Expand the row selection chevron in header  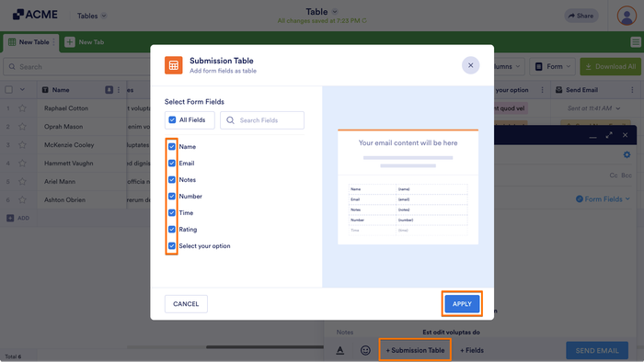pos(22,89)
